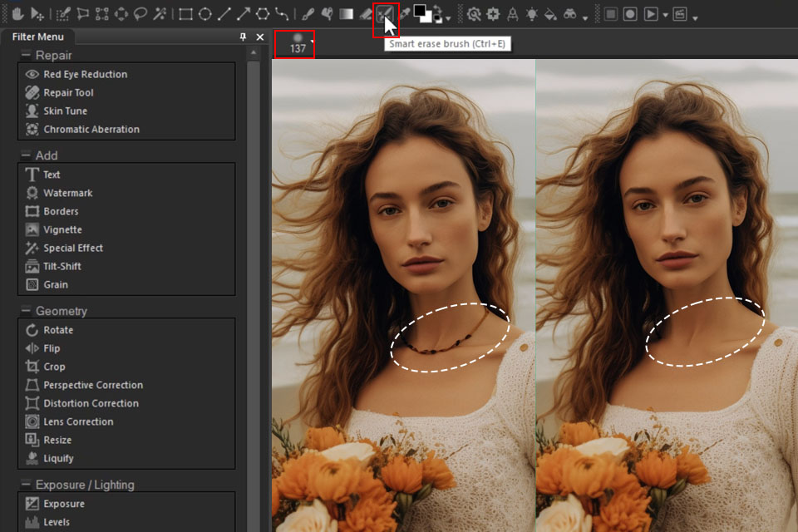Activate the Smart erase brush
Viewport: 798px width, 532px height.
pos(385,14)
